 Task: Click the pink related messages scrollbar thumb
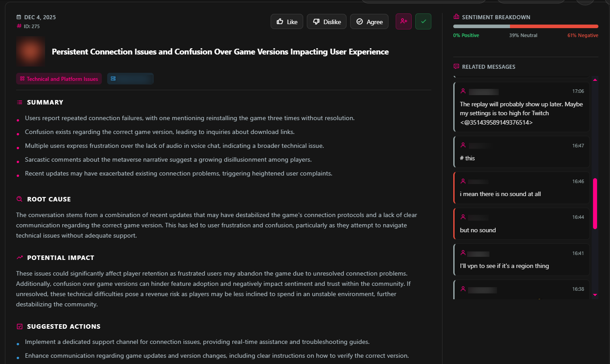(595, 203)
